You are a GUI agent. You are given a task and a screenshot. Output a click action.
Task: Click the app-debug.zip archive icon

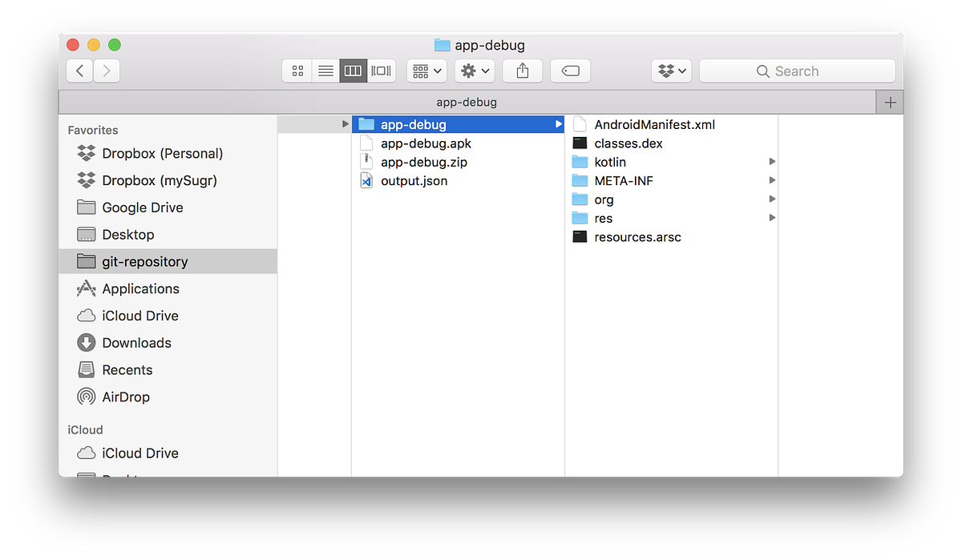[366, 162]
